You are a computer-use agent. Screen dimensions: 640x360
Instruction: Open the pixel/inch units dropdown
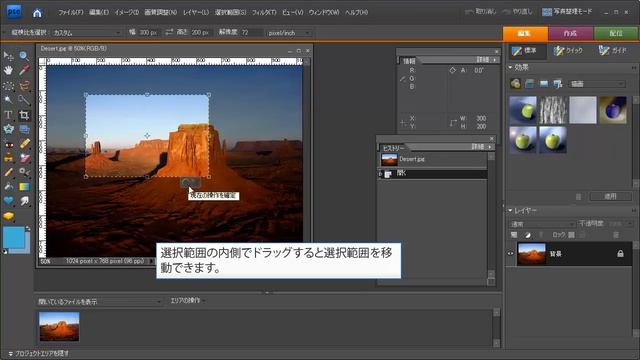tap(289, 33)
